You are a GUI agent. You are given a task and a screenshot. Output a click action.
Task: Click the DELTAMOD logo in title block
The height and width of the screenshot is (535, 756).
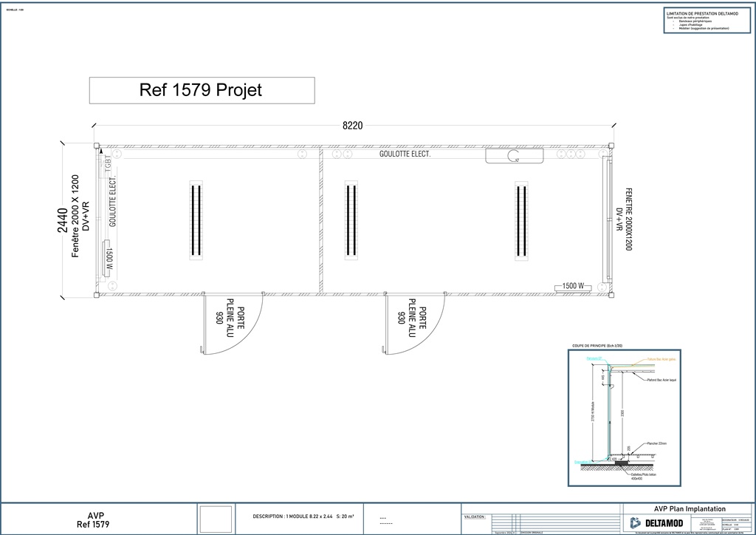(x=657, y=522)
